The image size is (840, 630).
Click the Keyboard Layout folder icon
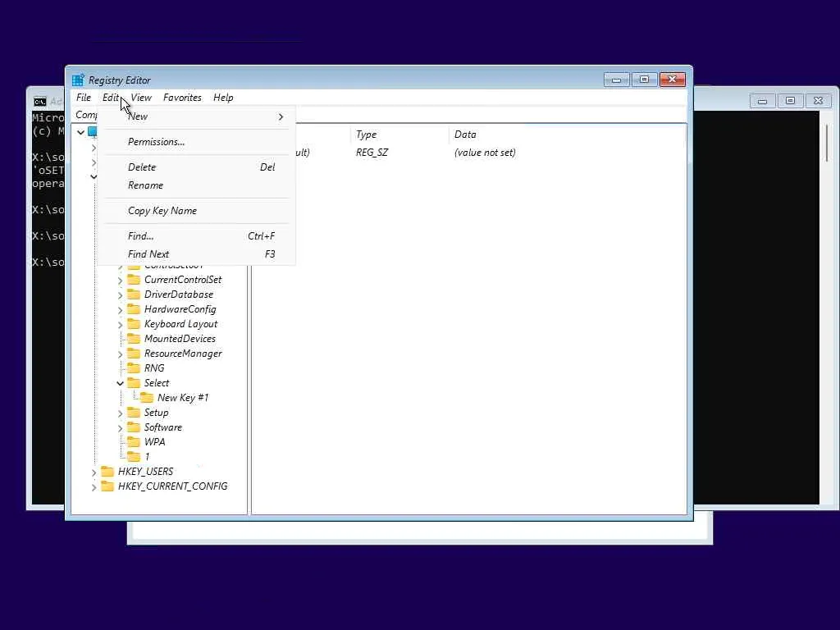tap(134, 324)
